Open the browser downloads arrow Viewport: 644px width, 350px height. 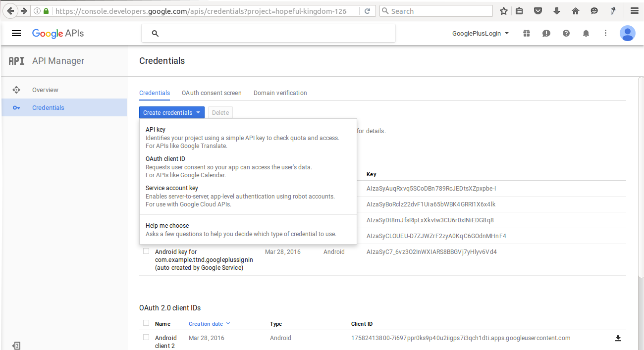point(557,11)
